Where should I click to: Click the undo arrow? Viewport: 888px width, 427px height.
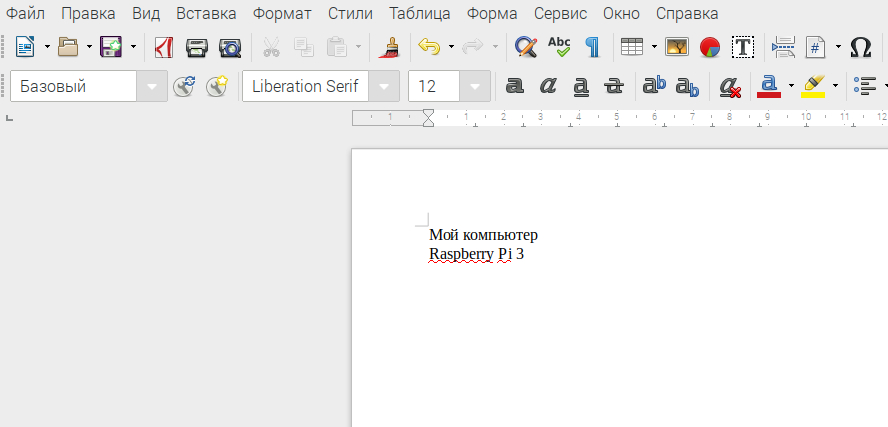pos(429,46)
